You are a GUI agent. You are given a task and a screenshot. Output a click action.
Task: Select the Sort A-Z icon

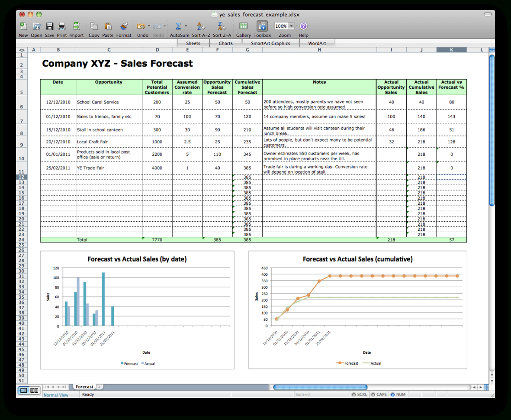(200, 26)
